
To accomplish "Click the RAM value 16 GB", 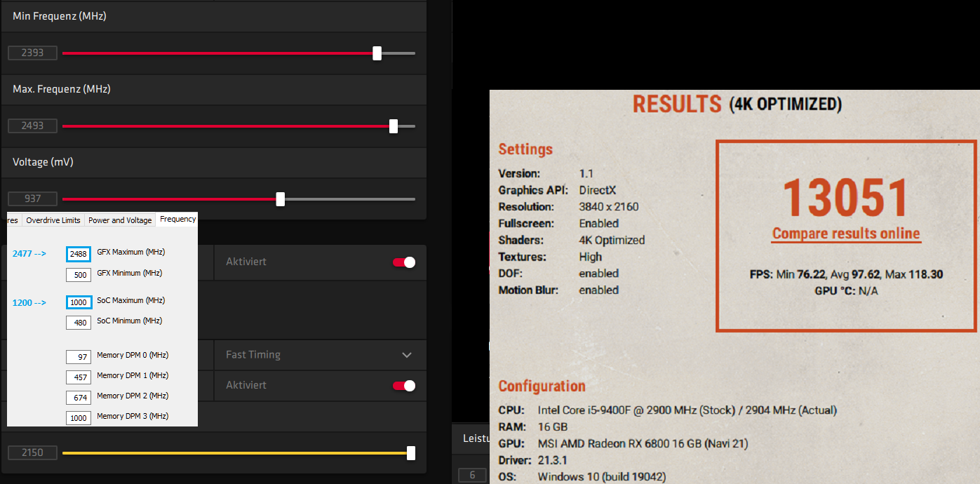I will pyautogui.click(x=553, y=426).
